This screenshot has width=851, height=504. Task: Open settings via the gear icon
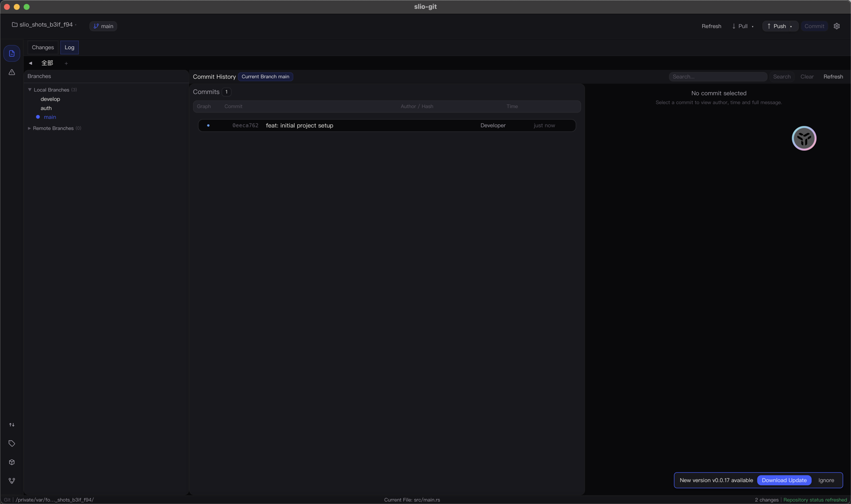[x=837, y=26]
